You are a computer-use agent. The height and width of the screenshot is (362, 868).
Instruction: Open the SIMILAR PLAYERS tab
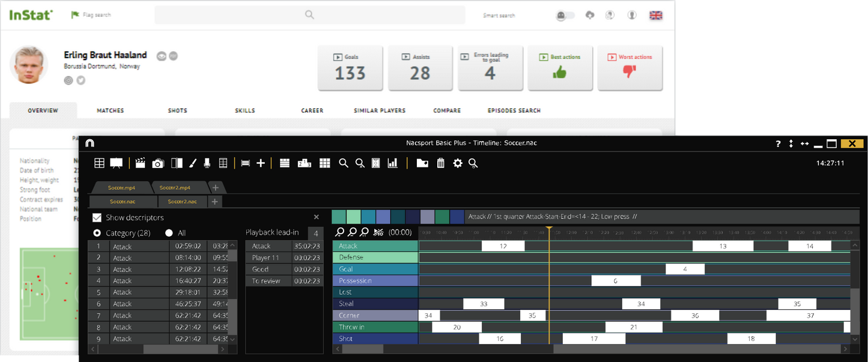click(x=380, y=110)
